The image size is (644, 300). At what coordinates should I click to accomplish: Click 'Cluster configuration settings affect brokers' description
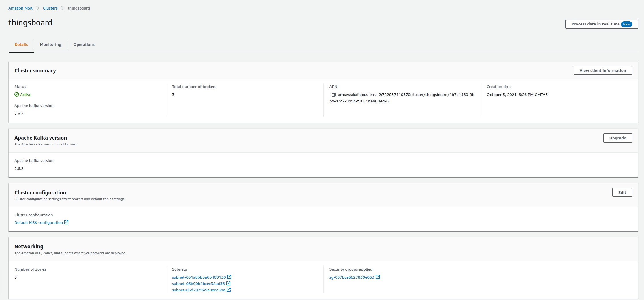[x=70, y=199]
